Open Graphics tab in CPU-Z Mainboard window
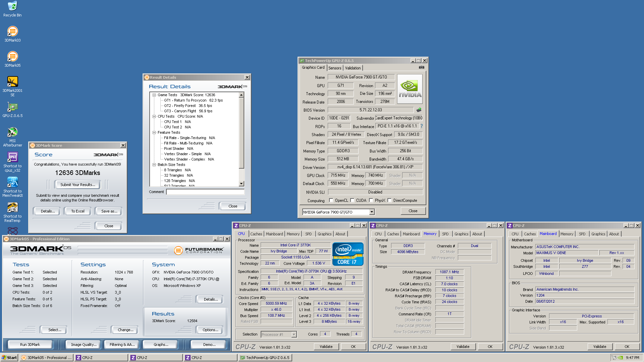Viewport: 644px width, 362px height. [x=598, y=234]
